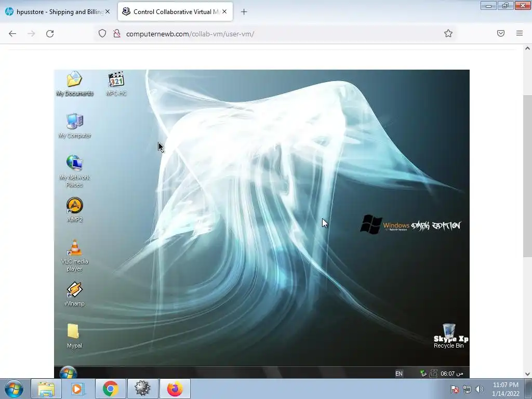The width and height of the screenshot is (532, 399).
Task: Click green tray icon in VM taskbar
Action: [423, 374]
